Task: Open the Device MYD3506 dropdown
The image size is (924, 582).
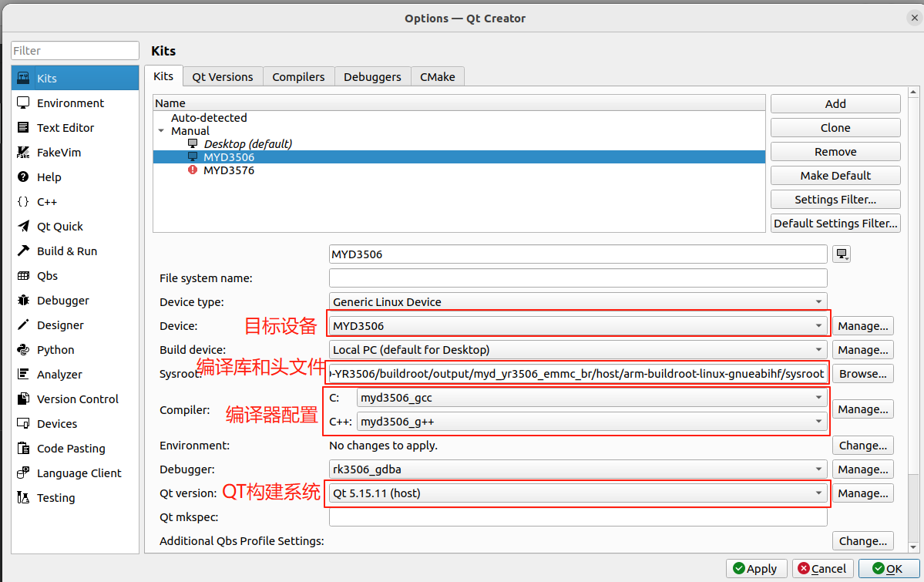Action: pos(578,325)
